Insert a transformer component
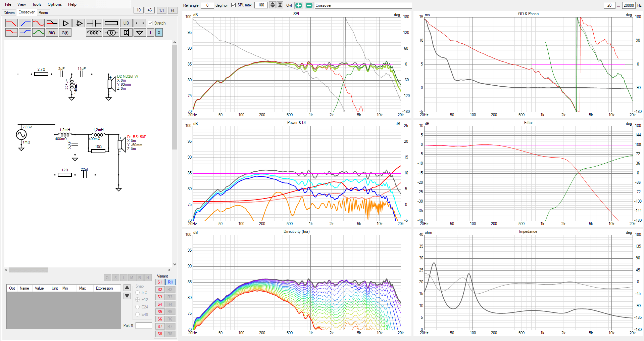 click(111, 33)
